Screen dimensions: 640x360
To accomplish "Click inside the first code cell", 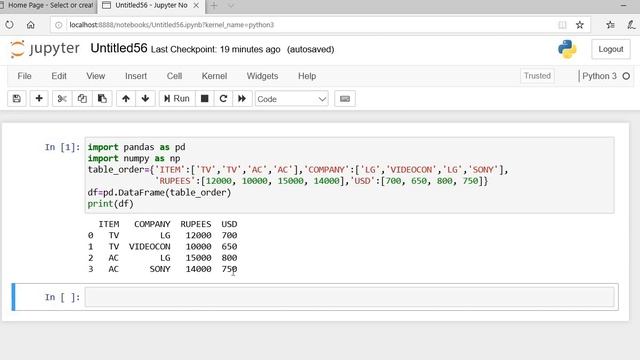I will pos(349,175).
